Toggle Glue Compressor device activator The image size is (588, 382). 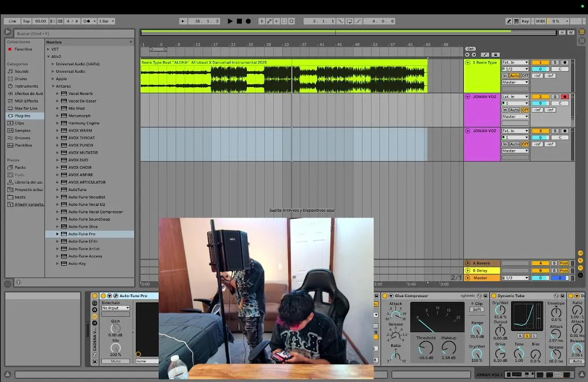coord(384,296)
